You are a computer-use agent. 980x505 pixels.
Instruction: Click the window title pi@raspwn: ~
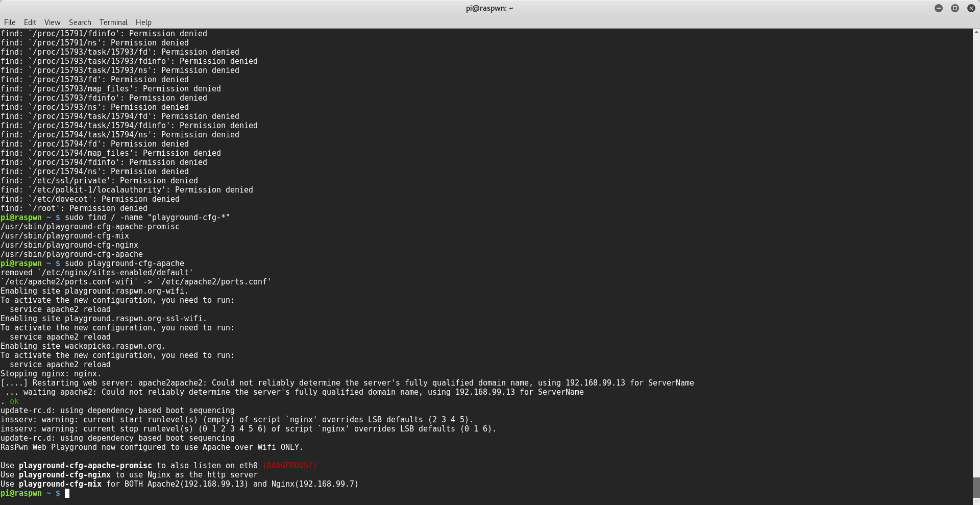489,8
